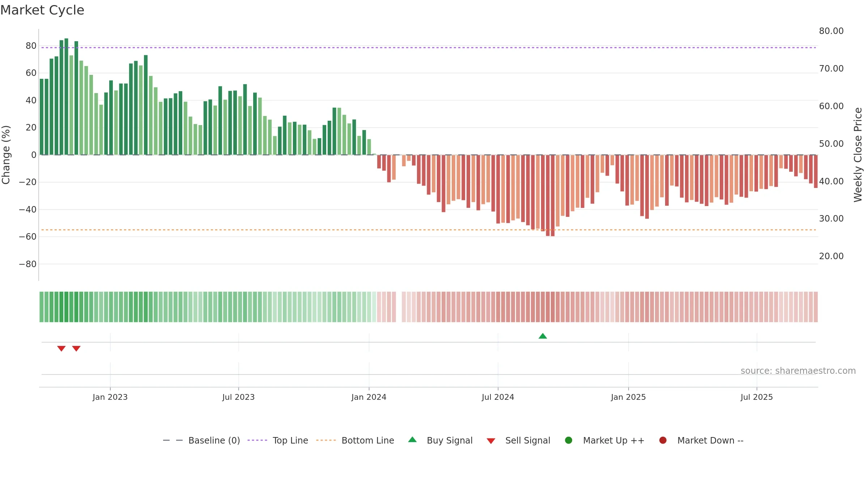Click the 80.00 price axis label
The width and height of the screenshot is (868, 488).
pyautogui.click(x=831, y=31)
